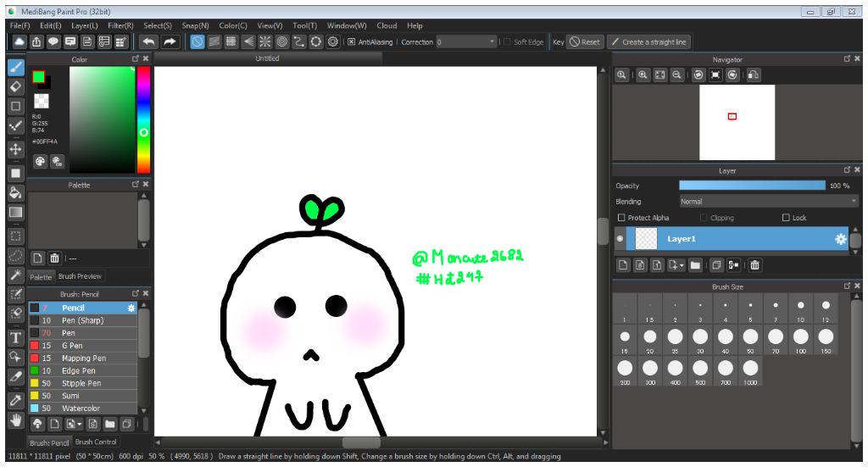868x467 pixels.
Task: Delete layer with trash icon
Action: 754,265
